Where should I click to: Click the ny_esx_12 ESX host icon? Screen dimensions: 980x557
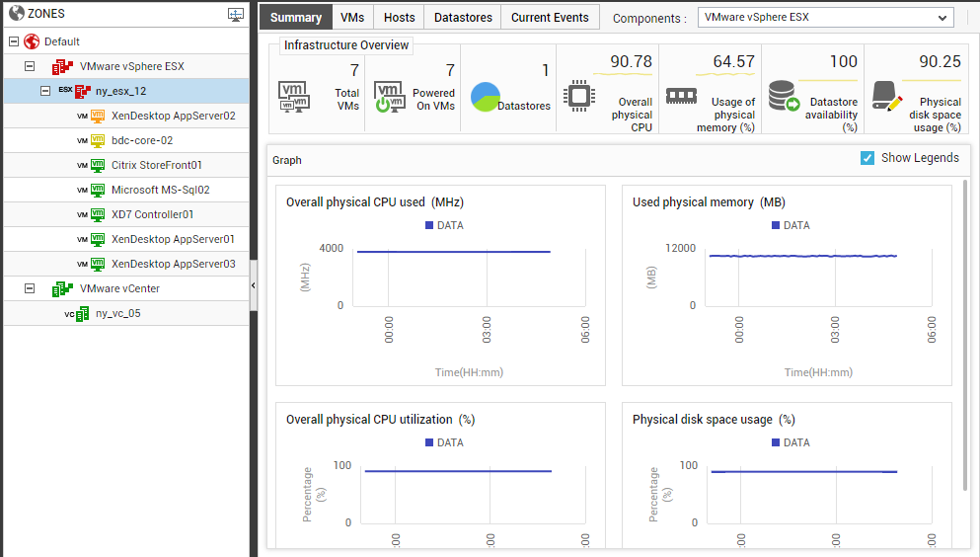click(83, 91)
